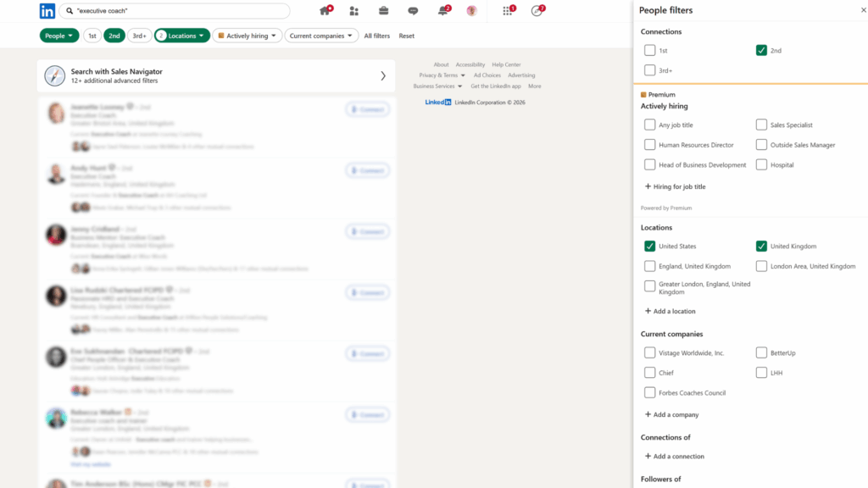The width and height of the screenshot is (868, 488).
Task: Check the Outside Sales Manager checkbox
Action: (x=762, y=145)
